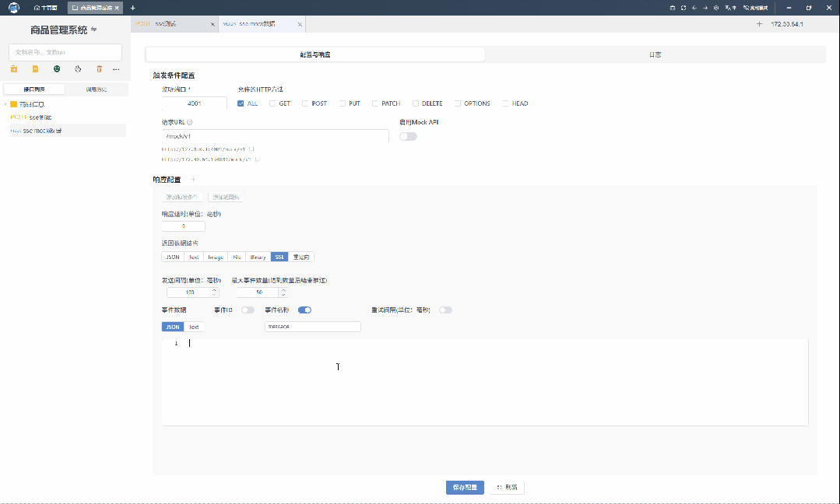Add a response config with the plus icon
Screen dimensions: 840x504
pos(193,180)
